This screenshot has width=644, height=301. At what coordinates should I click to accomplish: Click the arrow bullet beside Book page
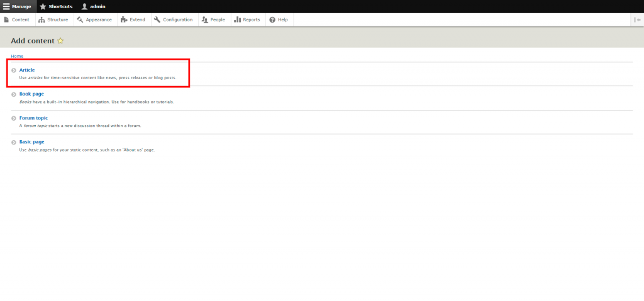(x=14, y=94)
